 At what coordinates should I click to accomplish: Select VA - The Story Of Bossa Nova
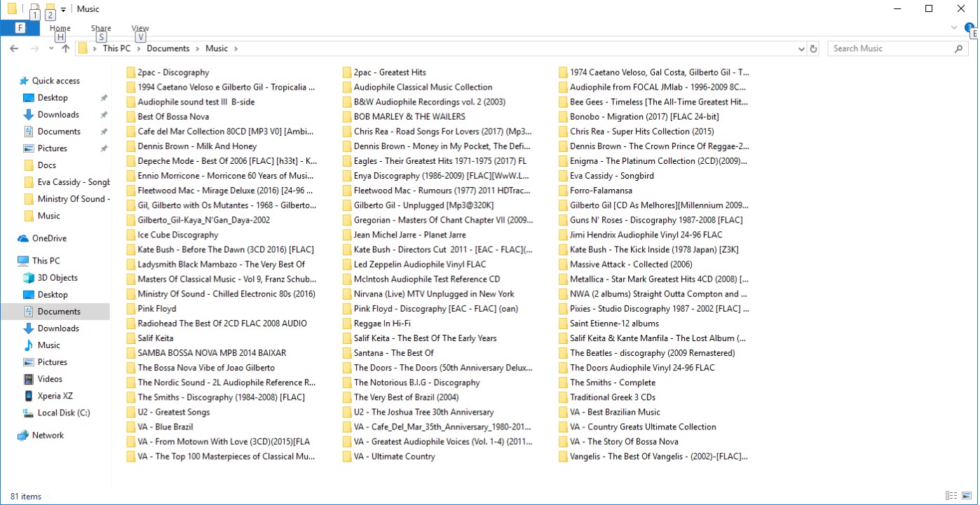pos(624,441)
